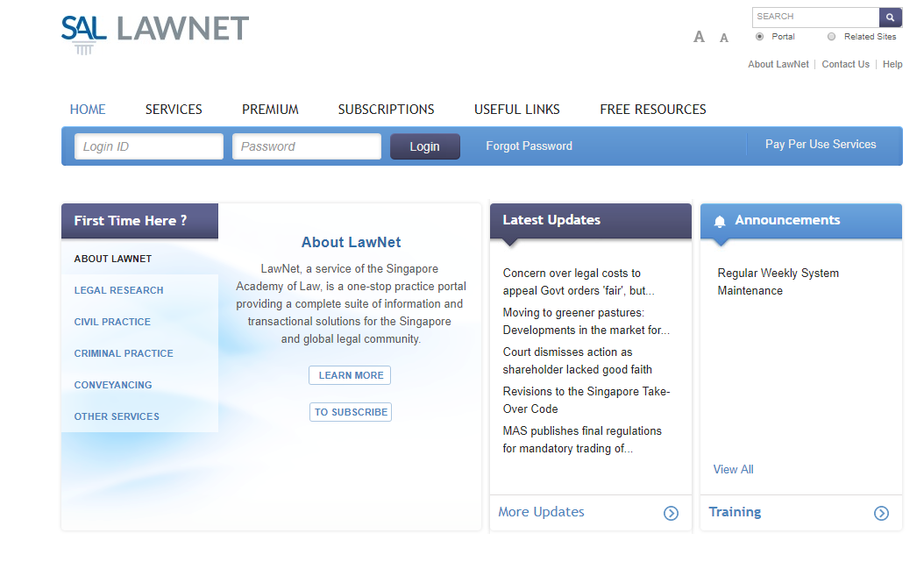
Task: Focus the Login ID field
Action: [x=149, y=146]
